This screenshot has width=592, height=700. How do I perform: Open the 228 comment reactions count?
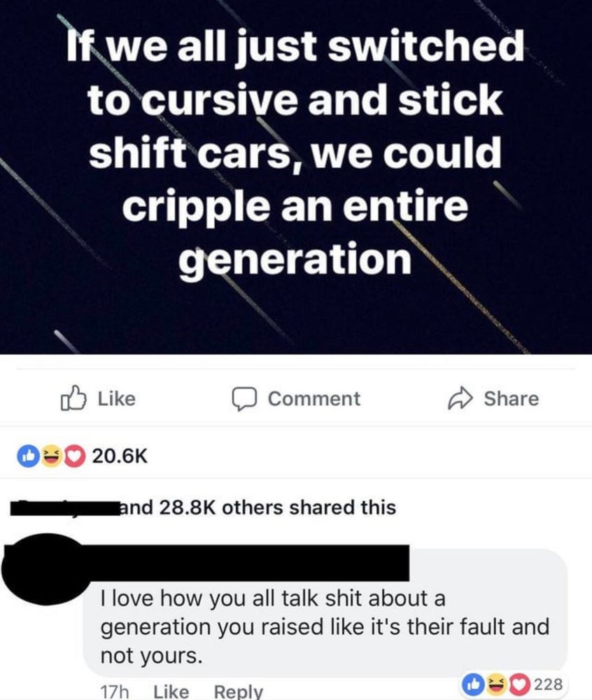pos(549,684)
